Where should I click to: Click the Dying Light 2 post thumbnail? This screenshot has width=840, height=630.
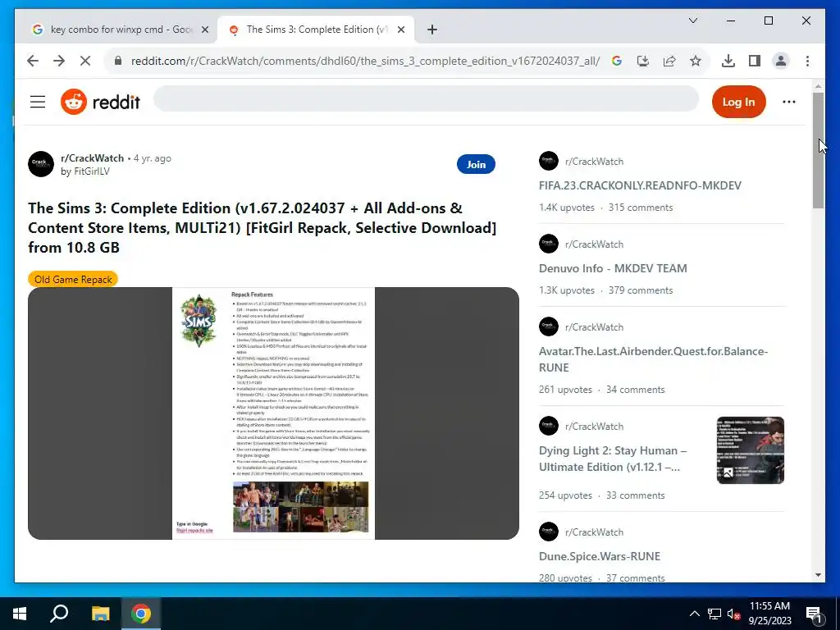(x=750, y=450)
